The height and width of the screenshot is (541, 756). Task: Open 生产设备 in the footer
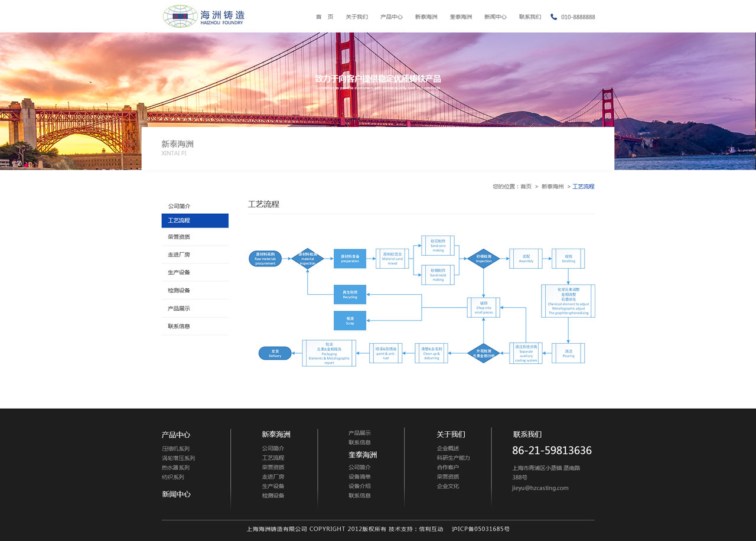coord(273,487)
